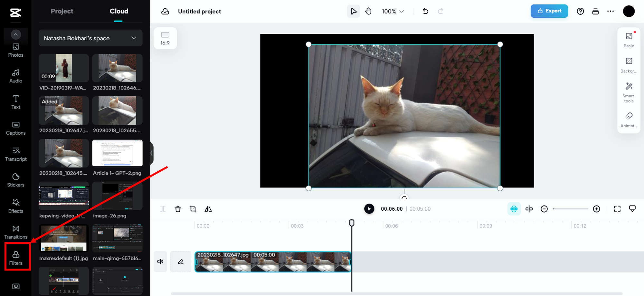Open the Transcript panel

click(x=15, y=154)
